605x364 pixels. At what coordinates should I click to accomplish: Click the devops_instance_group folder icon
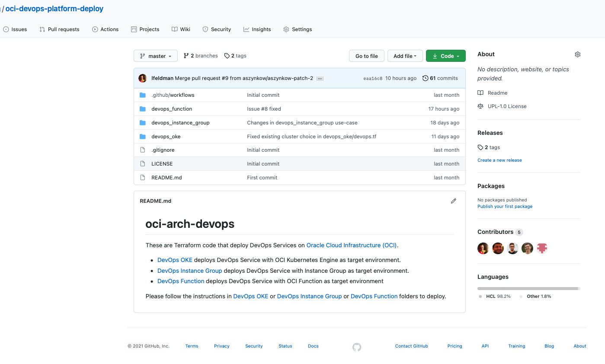click(143, 123)
